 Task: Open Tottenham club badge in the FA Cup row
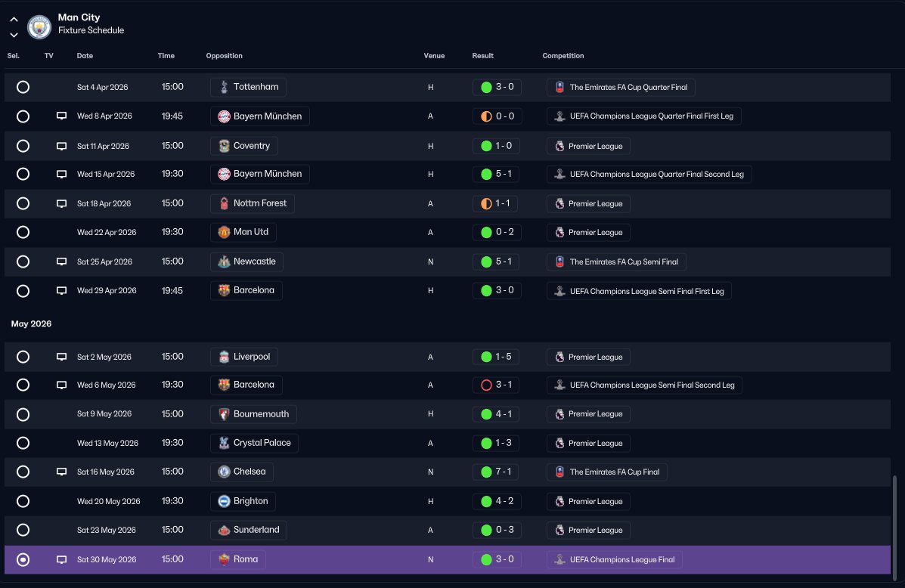tap(224, 87)
